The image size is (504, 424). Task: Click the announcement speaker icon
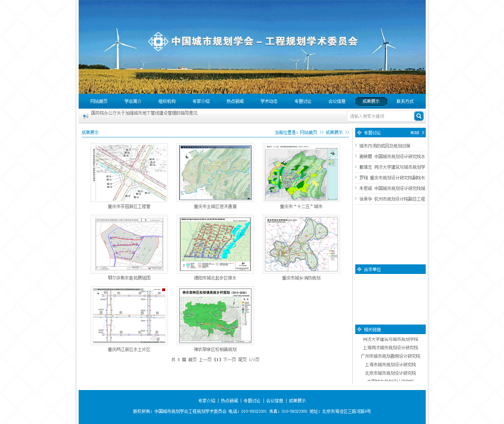[x=85, y=116]
